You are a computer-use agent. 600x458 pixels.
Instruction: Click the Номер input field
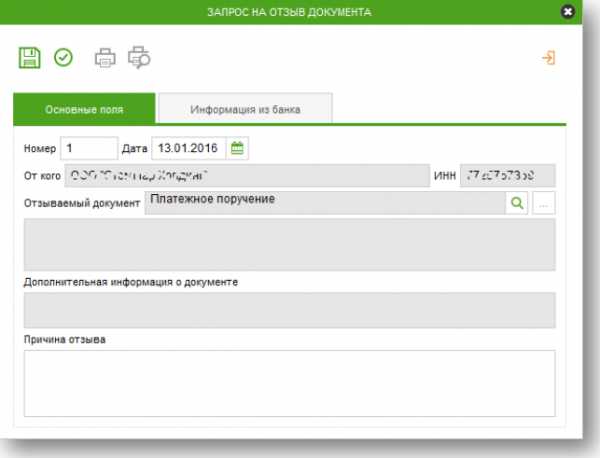[x=89, y=148]
